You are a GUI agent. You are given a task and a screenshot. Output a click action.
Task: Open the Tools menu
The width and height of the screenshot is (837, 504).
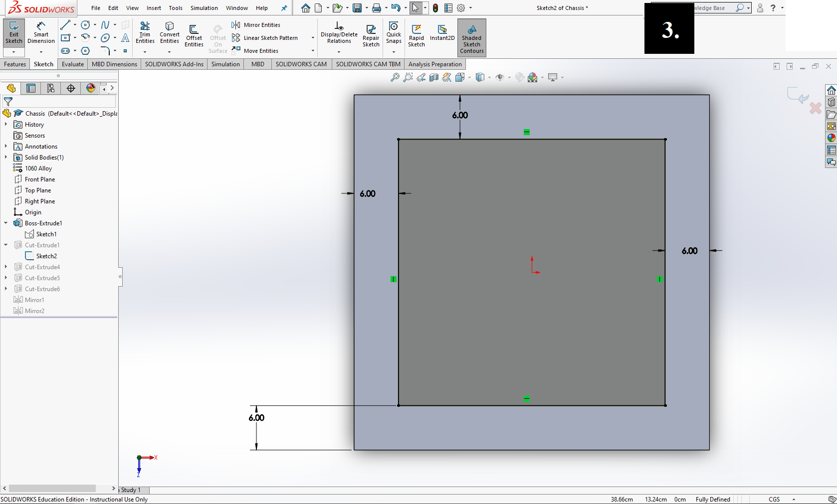click(x=176, y=8)
